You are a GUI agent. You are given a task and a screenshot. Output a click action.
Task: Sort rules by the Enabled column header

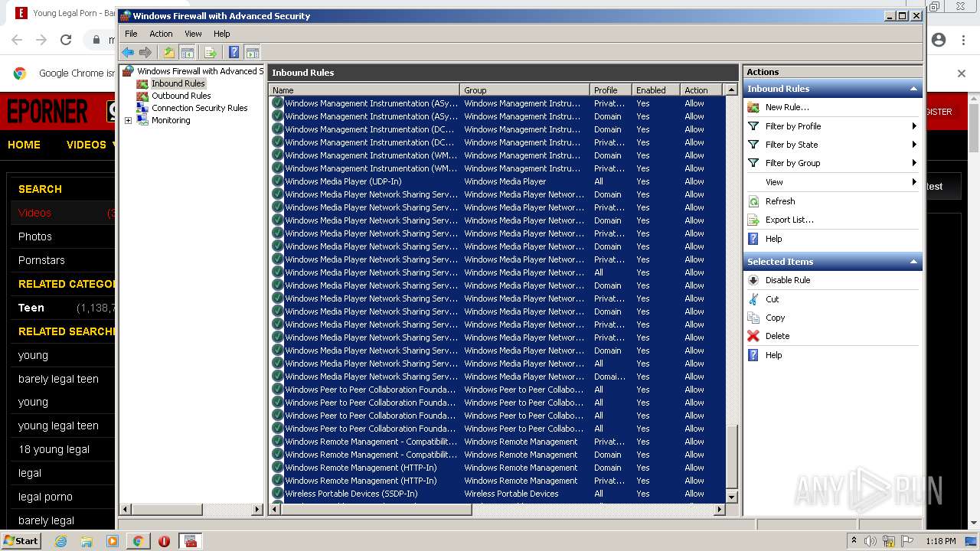(655, 90)
